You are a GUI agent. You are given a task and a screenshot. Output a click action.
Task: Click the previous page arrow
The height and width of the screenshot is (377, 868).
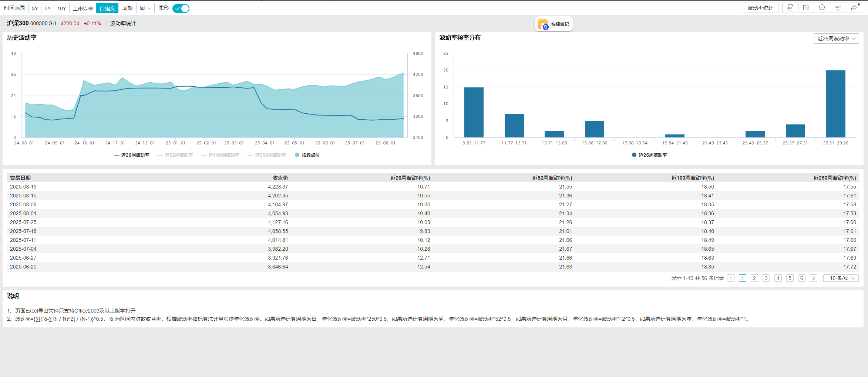[731, 278]
